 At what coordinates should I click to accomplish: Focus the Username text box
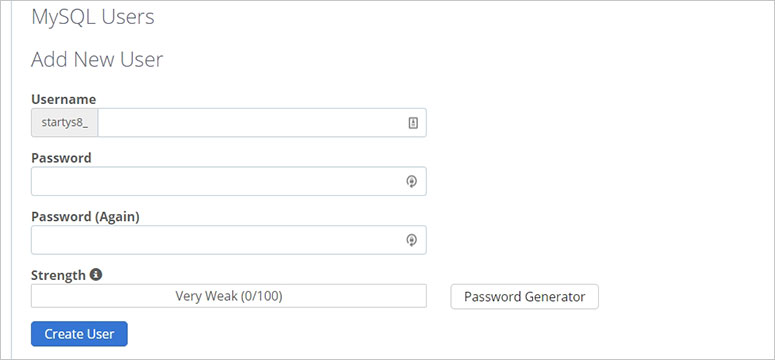coord(262,123)
